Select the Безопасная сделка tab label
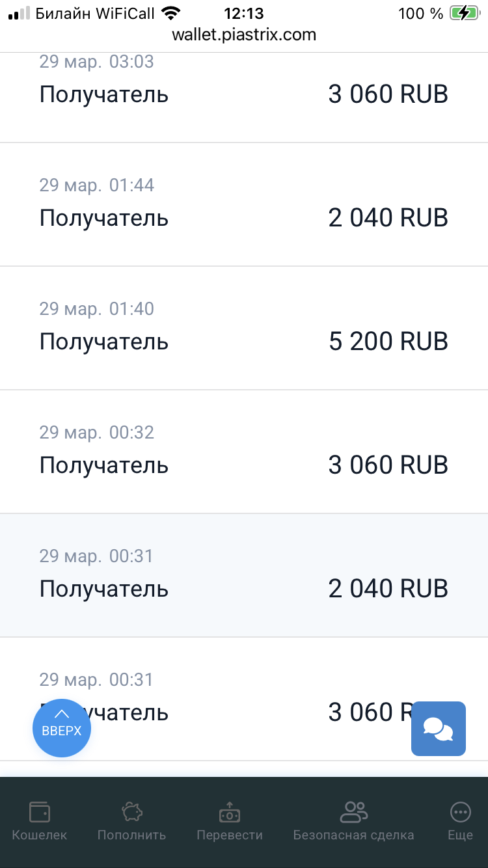The image size is (488, 868). coord(353,835)
